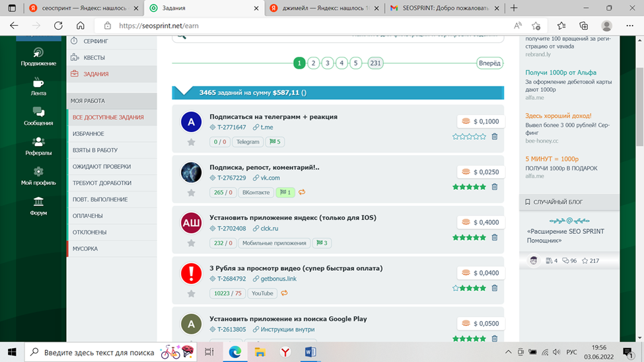Open Оплачены list
This screenshot has width=644, height=362.
(x=112, y=216)
